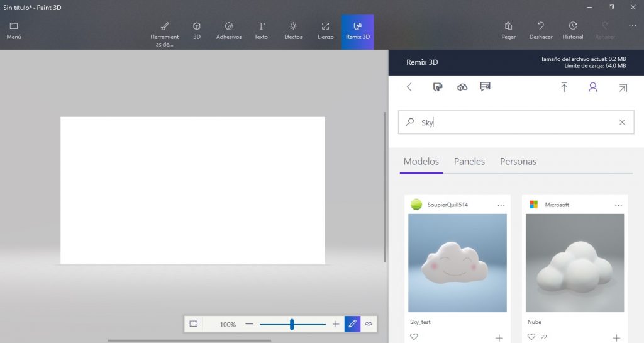
Task: Open the top toolbar more options ellipsis
Action: click(633, 26)
